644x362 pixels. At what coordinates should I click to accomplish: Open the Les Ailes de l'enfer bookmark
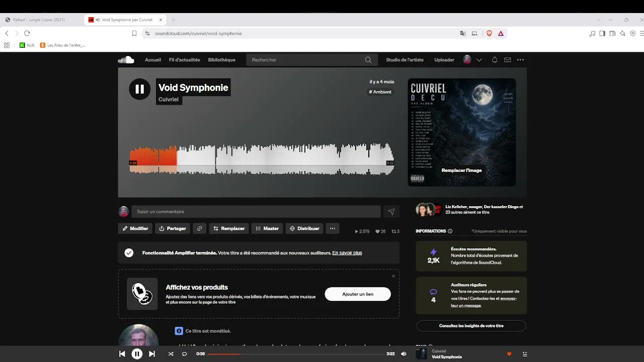point(63,45)
